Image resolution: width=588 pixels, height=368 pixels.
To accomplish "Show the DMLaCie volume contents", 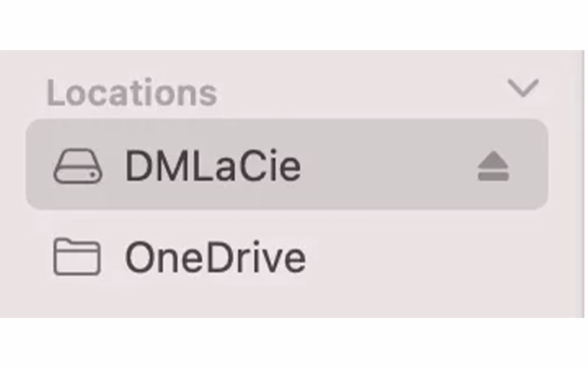I will pos(212,167).
